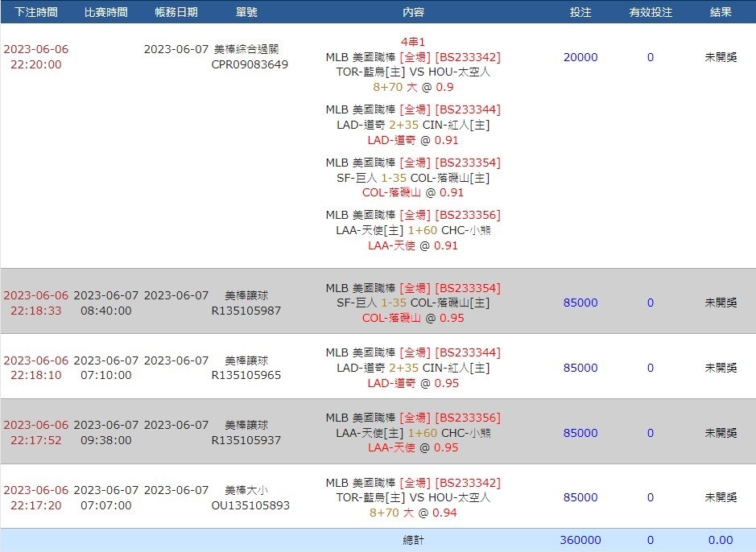Click the stake amount 20000
Viewport: 756px width, 552px height.
click(580, 57)
